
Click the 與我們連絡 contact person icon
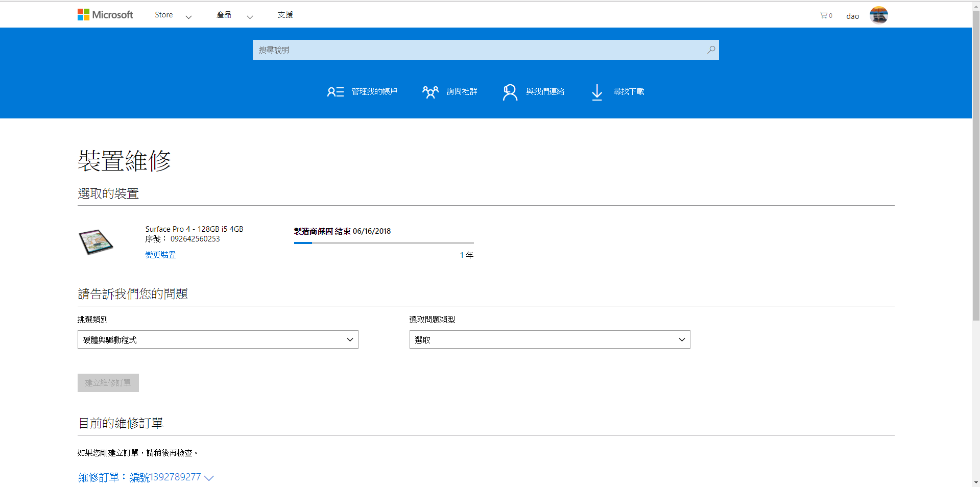510,92
